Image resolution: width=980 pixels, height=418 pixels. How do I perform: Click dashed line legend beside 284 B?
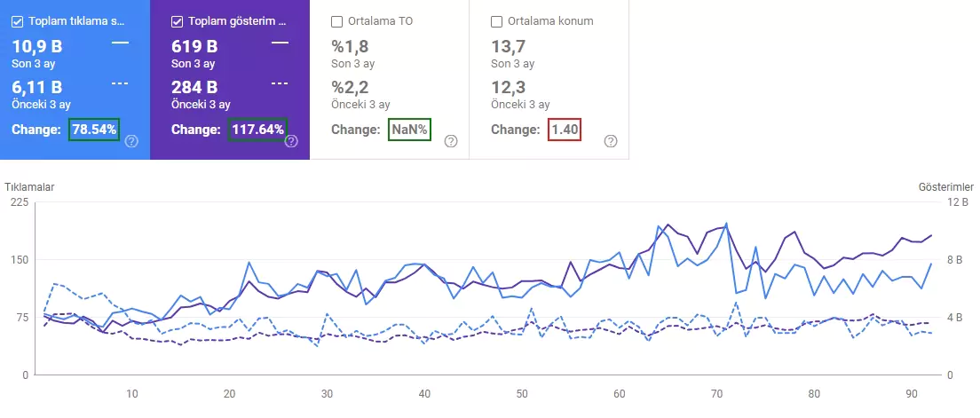coord(280,83)
